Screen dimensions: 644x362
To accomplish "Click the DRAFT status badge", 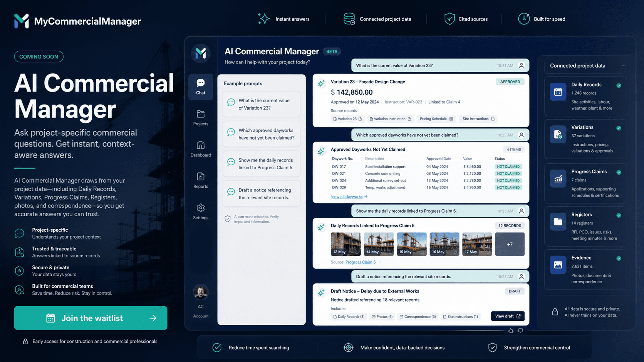I will coord(515,291).
